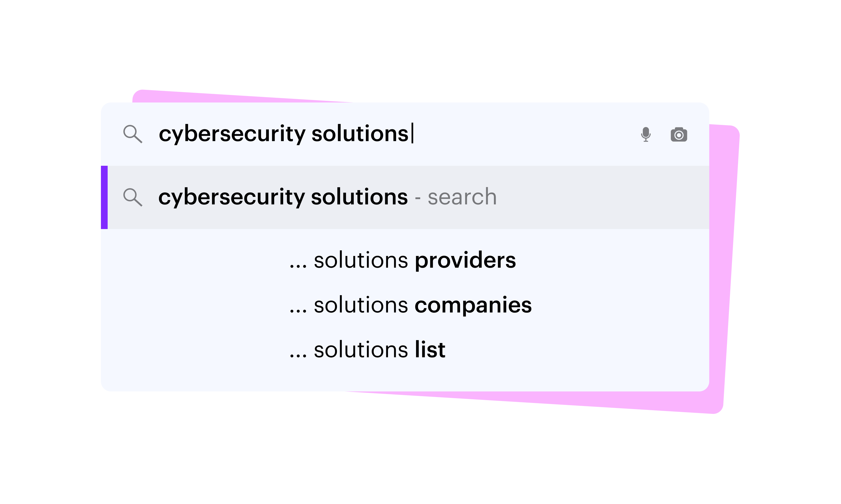Pick the "... solutions list" suggestion

(x=367, y=350)
